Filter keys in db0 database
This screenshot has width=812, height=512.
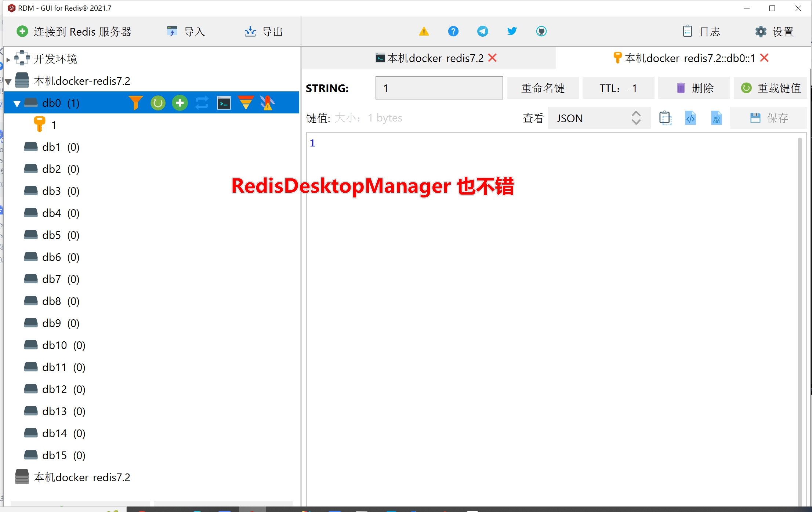coord(136,103)
